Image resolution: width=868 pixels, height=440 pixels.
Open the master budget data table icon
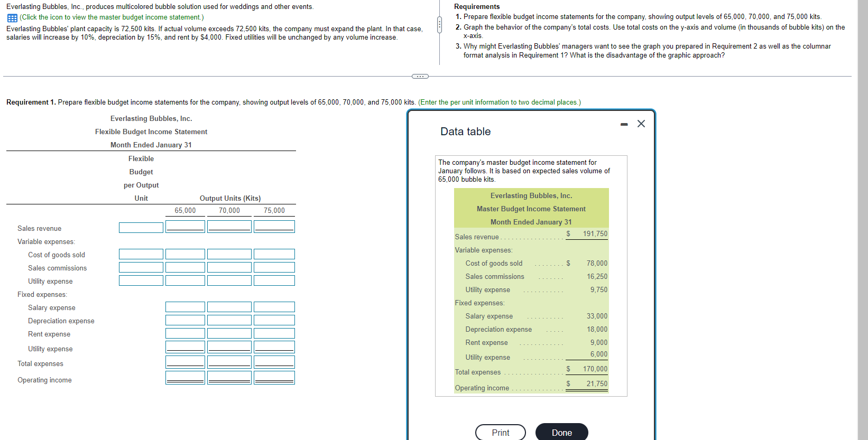[x=12, y=17]
